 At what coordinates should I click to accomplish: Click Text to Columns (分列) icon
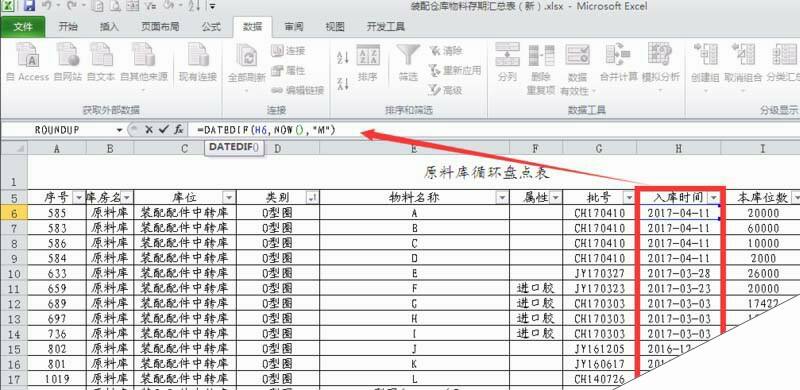[507, 63]
